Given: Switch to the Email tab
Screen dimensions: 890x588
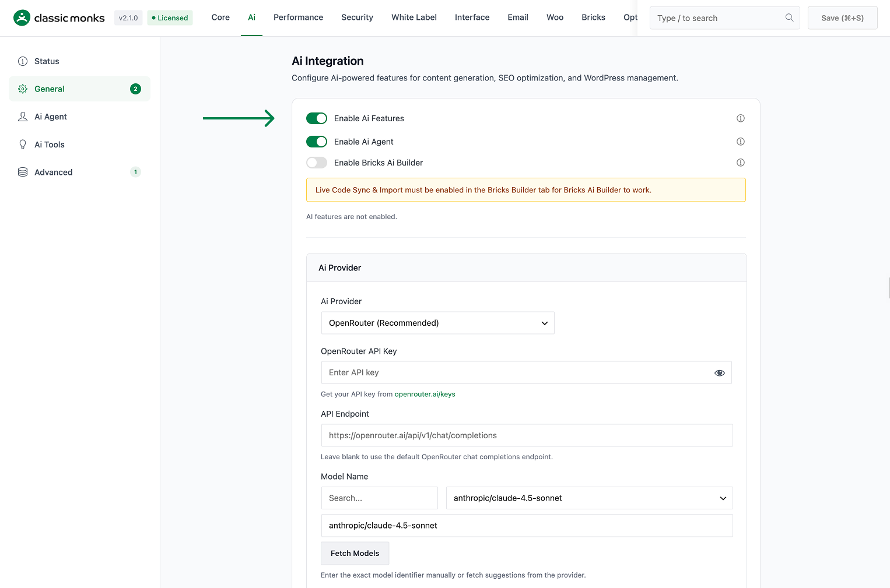Looking at the screenshot, I should [x=518, y=17].
